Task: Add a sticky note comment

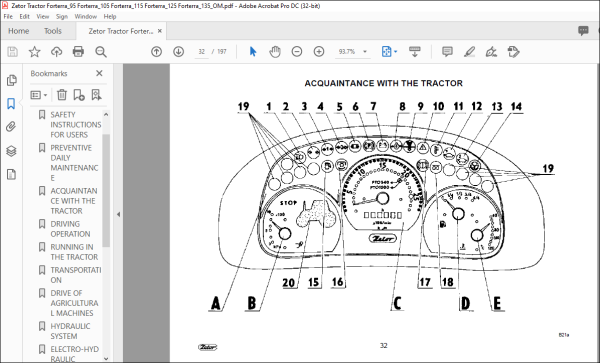Action: [x=447, y=52]
